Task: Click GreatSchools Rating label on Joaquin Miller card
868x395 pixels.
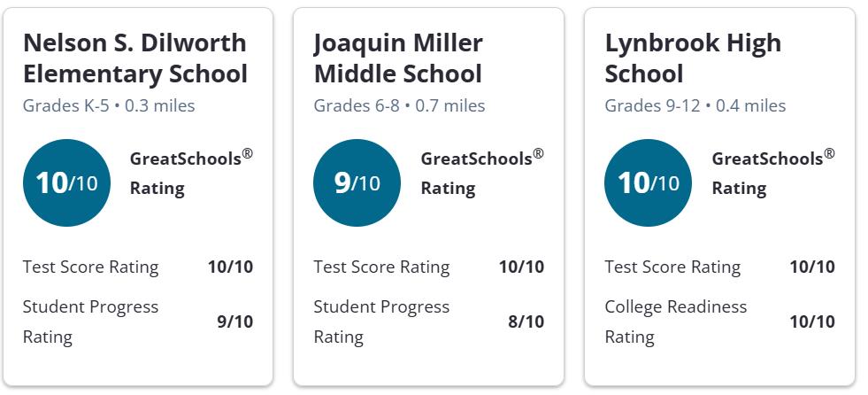Action: point(482,173)
